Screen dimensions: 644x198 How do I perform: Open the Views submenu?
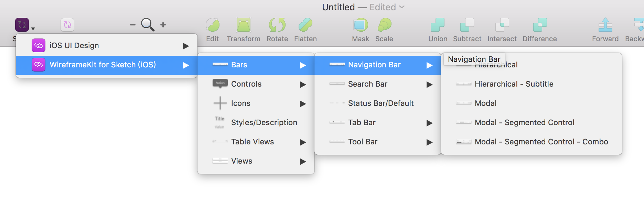tap(256, 161)
